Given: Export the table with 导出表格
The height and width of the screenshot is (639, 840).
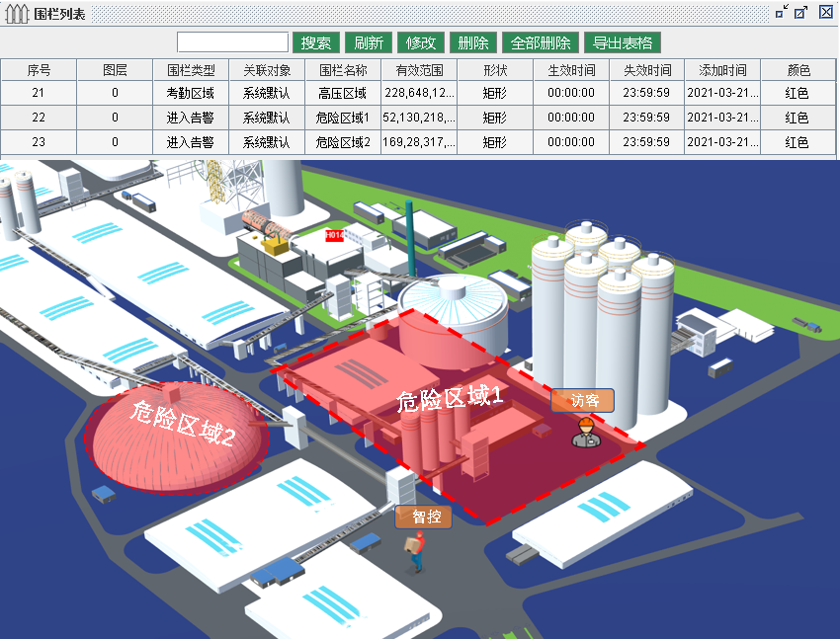Looking at the screenshot, I should tap(622, 42).
